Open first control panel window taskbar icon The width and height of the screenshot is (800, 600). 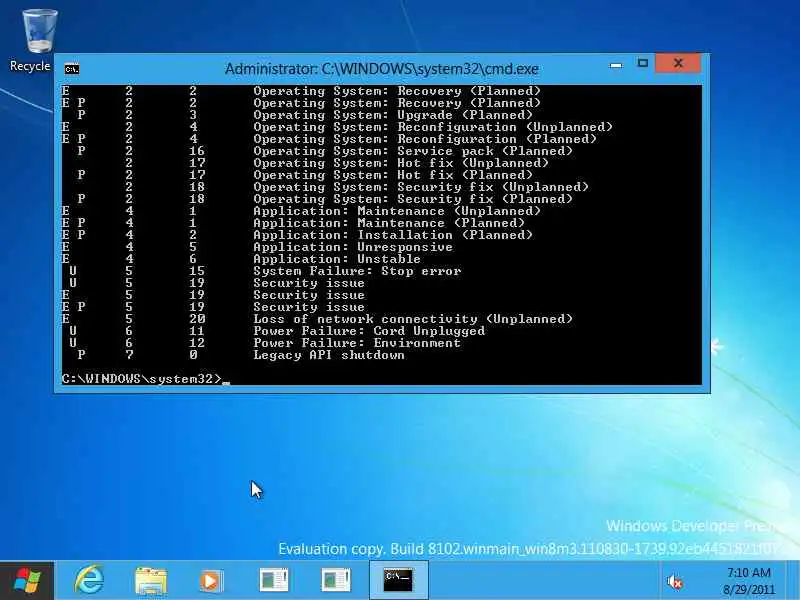[x=273, y=581]
